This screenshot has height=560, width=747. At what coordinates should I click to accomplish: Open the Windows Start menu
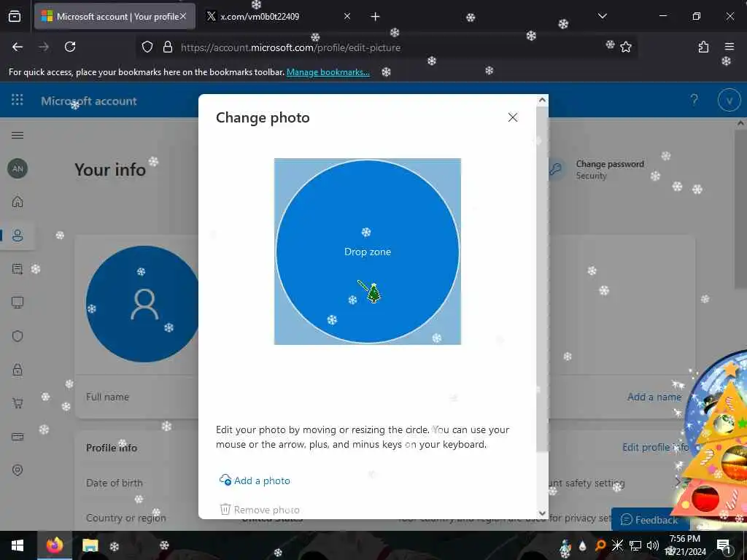(18, 545)
